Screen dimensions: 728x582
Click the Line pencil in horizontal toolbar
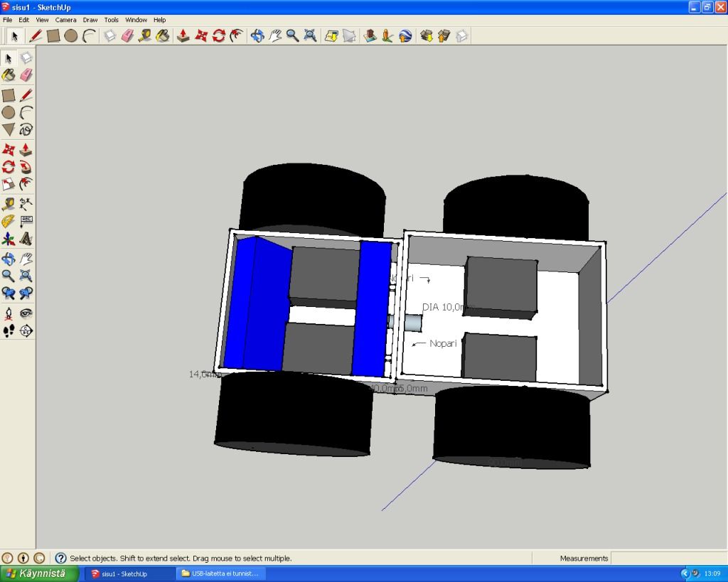tap(36, 36)
